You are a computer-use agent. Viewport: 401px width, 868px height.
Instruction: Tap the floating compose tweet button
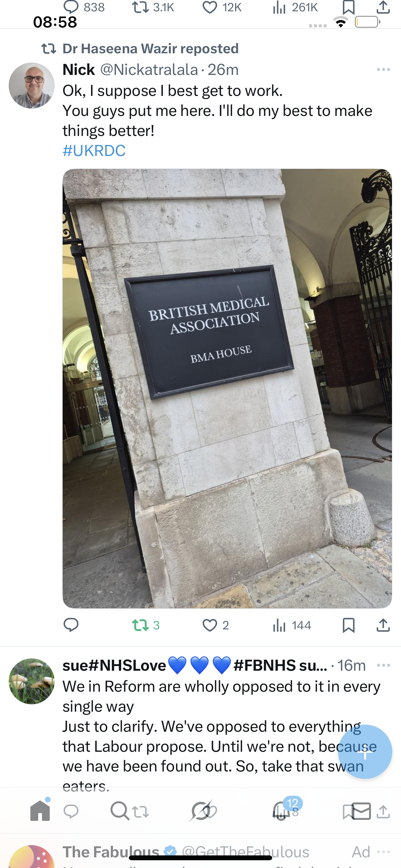[x=365, y=751]
